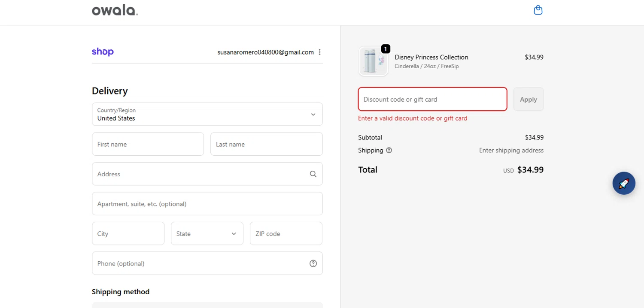The image size is (644, 308).
Task: Click the Discount code or gift card field
Action: (x=432, y=99)
